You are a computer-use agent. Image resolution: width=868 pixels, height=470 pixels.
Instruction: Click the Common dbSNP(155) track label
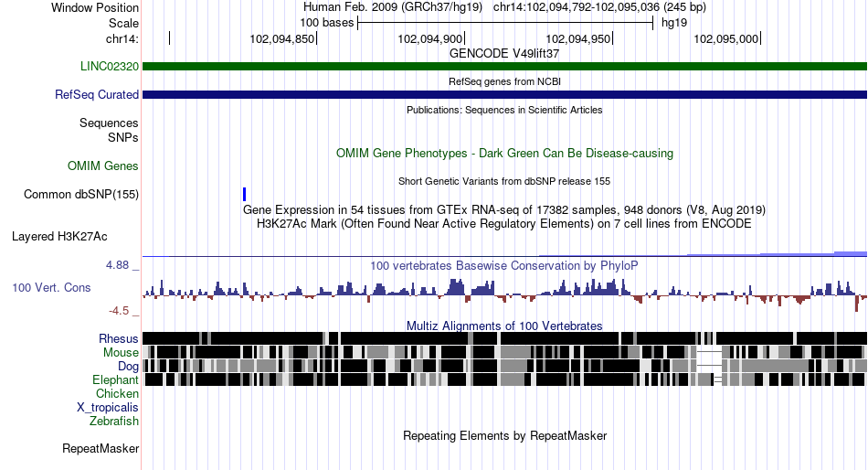[81, 195]
